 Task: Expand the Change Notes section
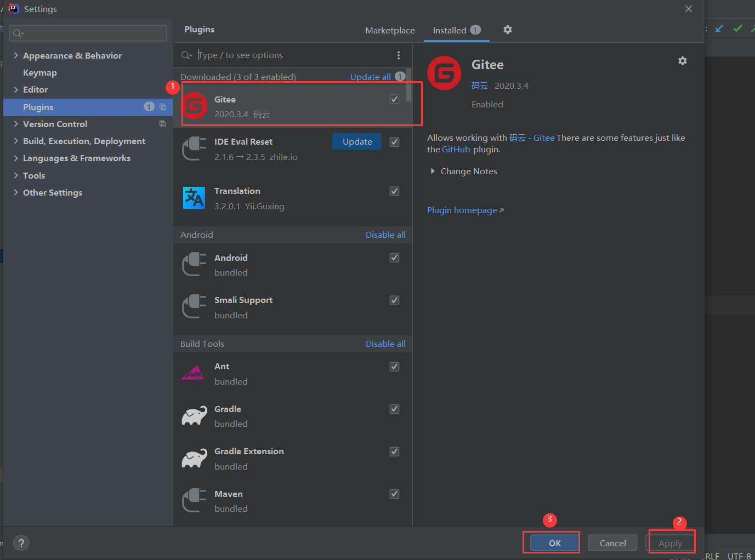433,171
